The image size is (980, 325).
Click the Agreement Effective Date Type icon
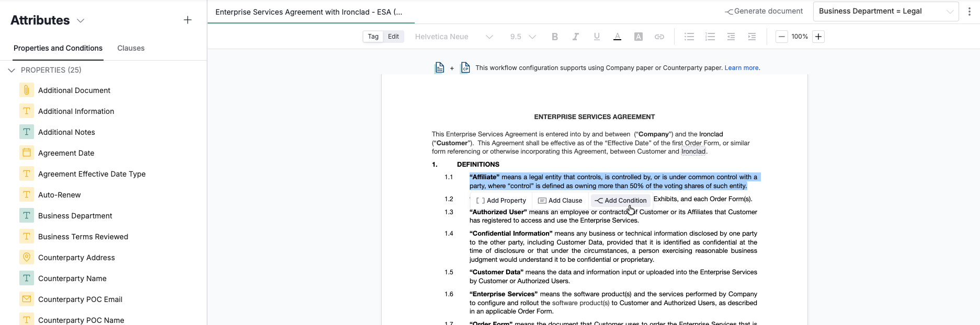pos(27,173)
